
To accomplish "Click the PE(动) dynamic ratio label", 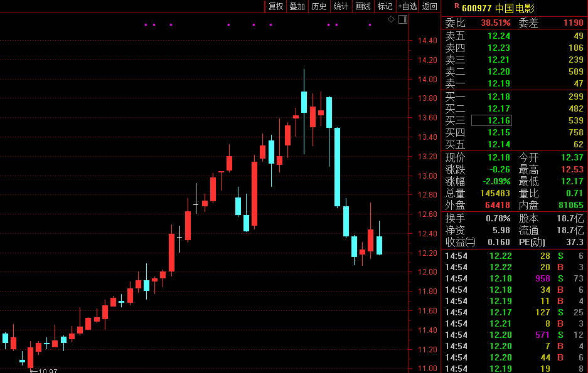I will coord(532,242).
